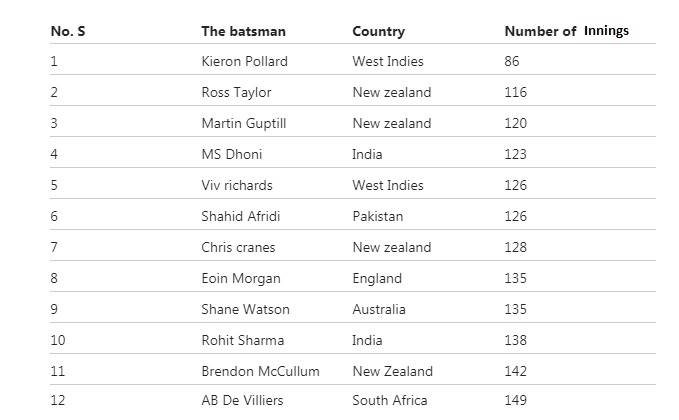
Task: Click on Viv richards' name
Action: [x=237, y=185]
